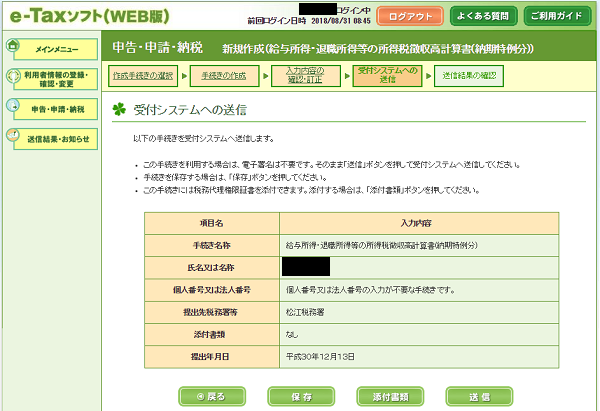
Task: Click the e-Taxソフト(WEB版) logo
Action: pyautogui.click(x=90, y=16)
